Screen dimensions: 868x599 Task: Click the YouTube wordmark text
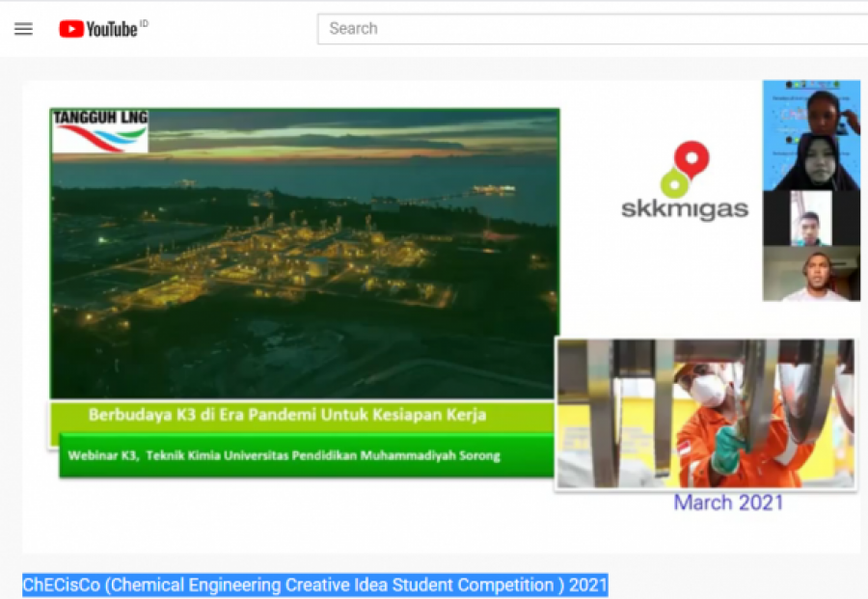[112, 29]
